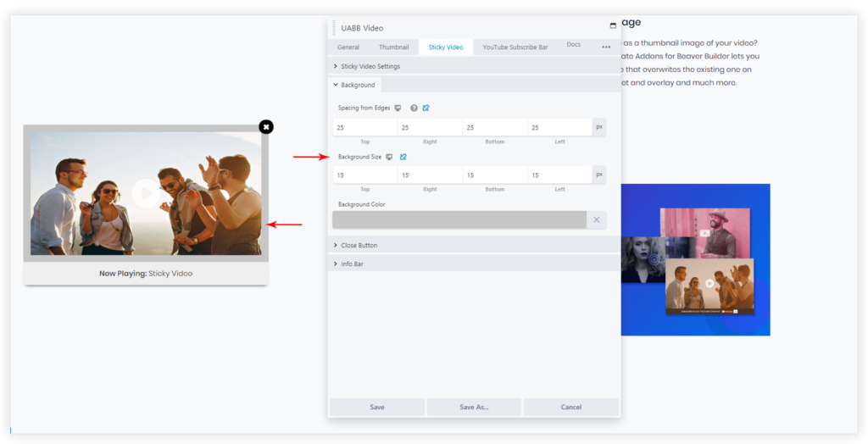868x444 pixels.
Task: Click the play button on the sticky video
Action: click(x=146, y=193)
